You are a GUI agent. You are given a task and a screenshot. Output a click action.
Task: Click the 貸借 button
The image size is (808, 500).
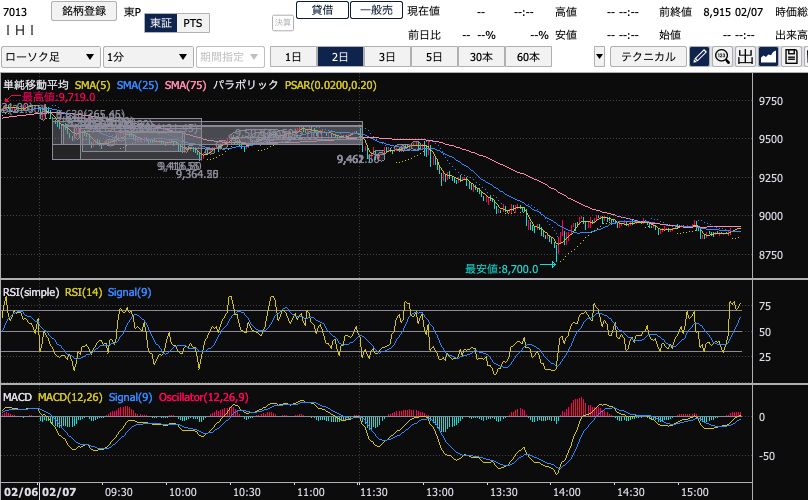click(x=322, y=10)
